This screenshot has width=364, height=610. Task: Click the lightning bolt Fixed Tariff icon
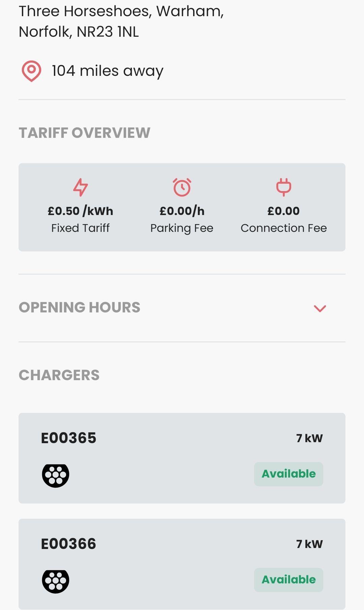[81, 187]
